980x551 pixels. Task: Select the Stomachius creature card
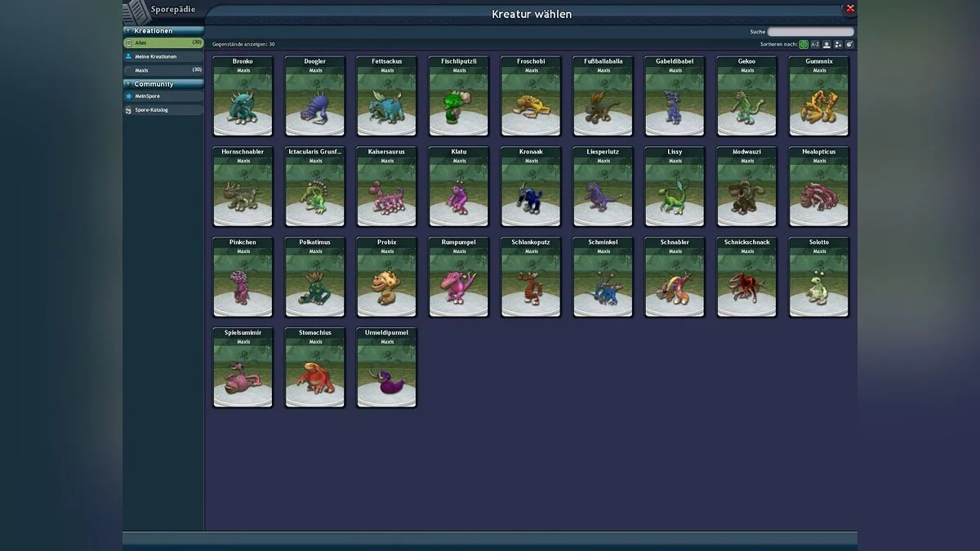click(315, 368)
